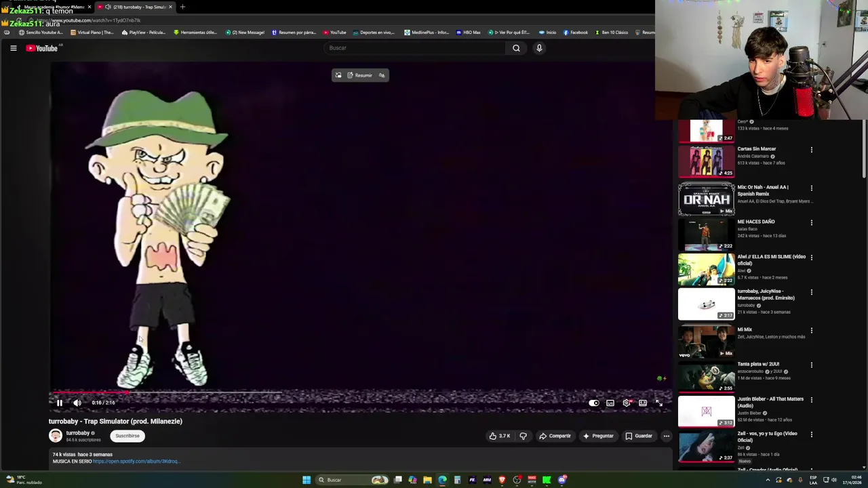Image resolution: width=868 pixels, height=488 pixels.
Task: Click the Preguntar button
Action: [x=598, y=436]
